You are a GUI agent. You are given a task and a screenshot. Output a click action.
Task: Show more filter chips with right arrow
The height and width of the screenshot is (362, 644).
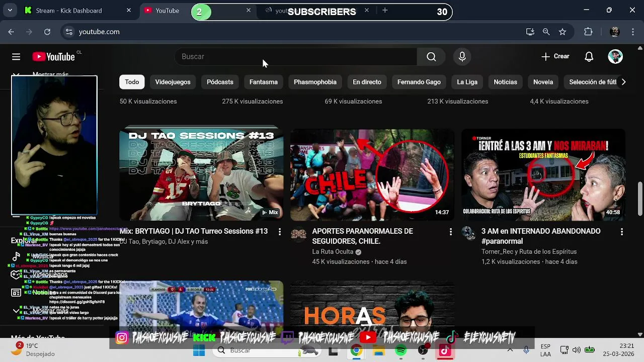pos(623,82)
